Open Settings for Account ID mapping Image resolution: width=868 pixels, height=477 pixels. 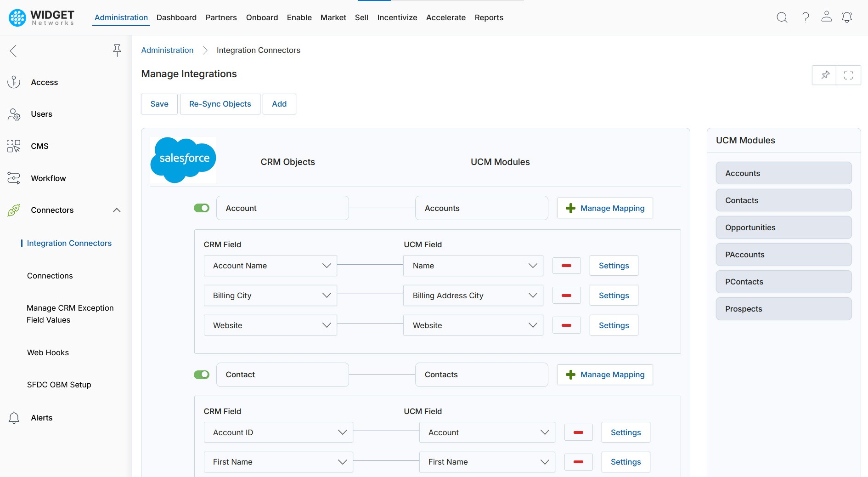[626, 432]
